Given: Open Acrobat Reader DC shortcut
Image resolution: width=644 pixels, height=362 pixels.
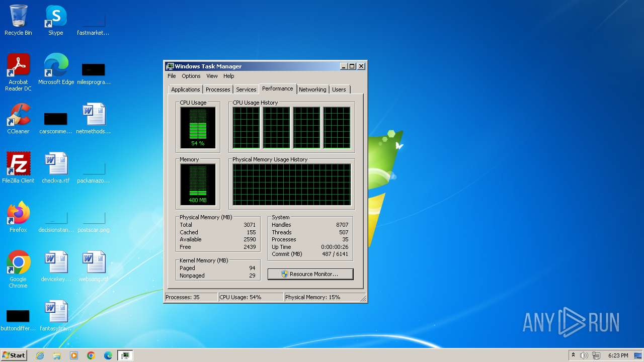Looking at the screenshot, I should (18, 72).
